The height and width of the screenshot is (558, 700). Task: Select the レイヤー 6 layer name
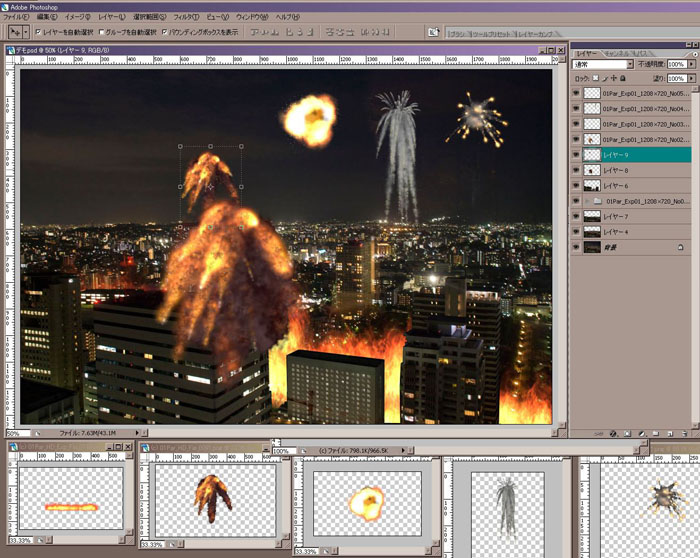616,186
